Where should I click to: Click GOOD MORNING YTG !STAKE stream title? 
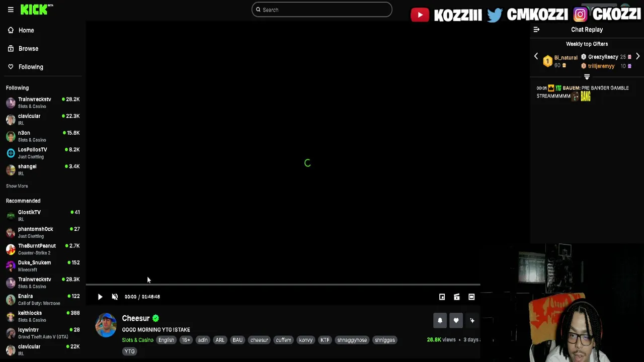156,330
